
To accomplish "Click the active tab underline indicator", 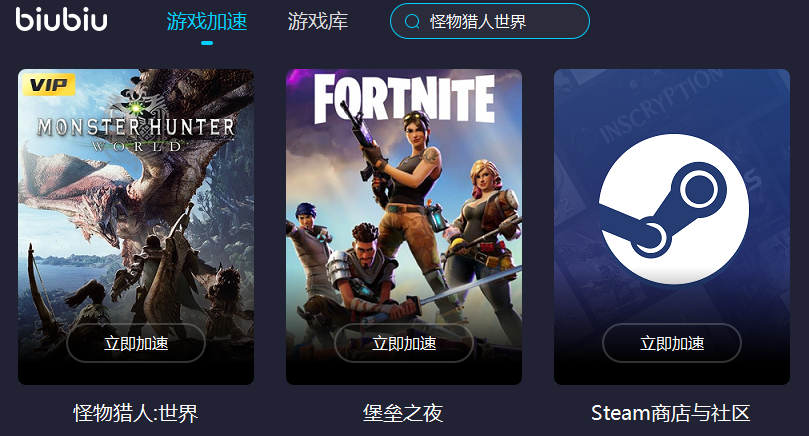I will pos(207,43).
